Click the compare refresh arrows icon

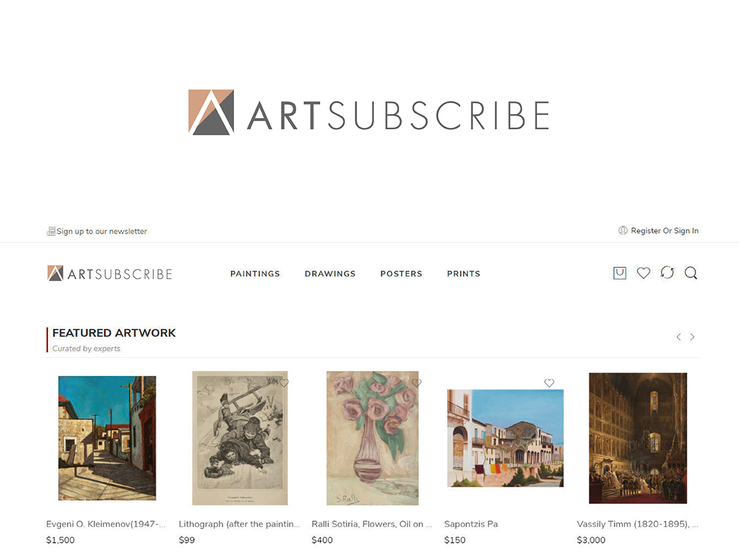pos(668,273)
